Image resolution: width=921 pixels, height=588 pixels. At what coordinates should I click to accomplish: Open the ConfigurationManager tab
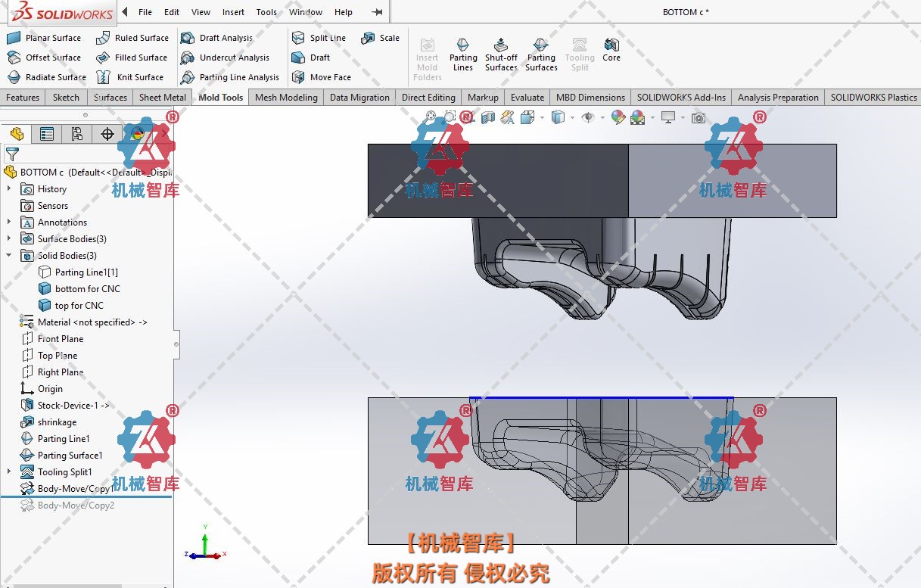point(77,134)
